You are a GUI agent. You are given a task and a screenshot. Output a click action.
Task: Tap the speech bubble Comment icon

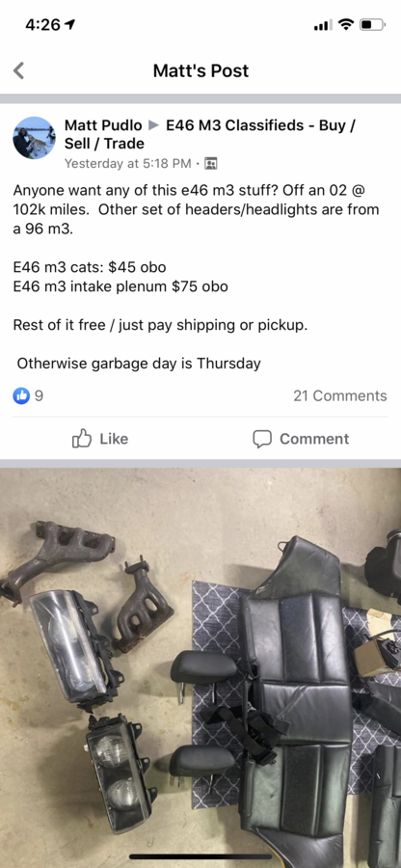[x=262, y=439]
